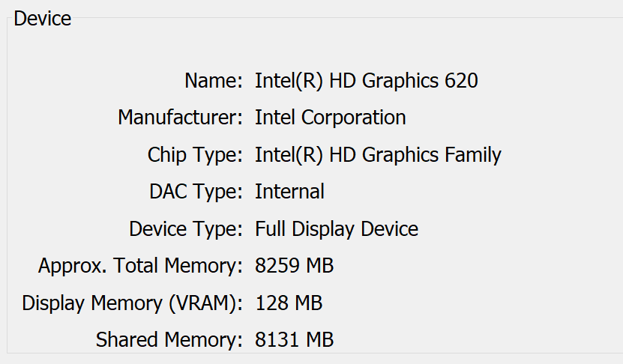The width and height of the screenshot is (623, 364).
Task: Click the Internal DAC value
Action: tap(289, 192)
